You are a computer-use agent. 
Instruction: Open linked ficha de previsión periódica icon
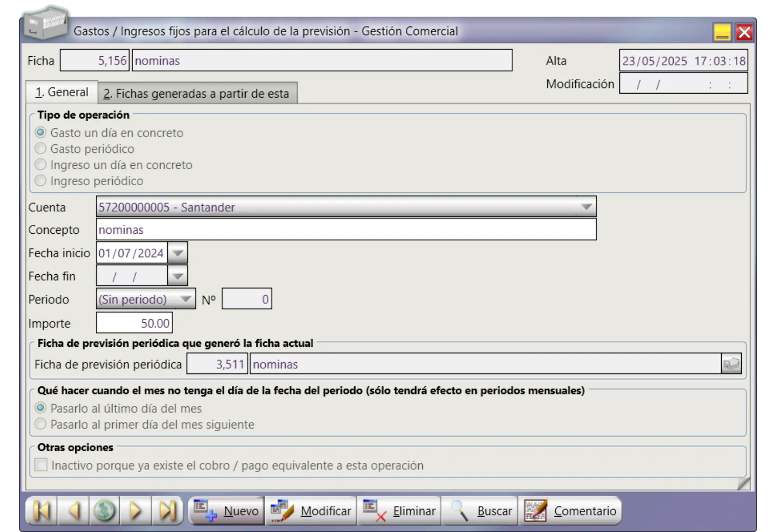[x=731, y=364]
